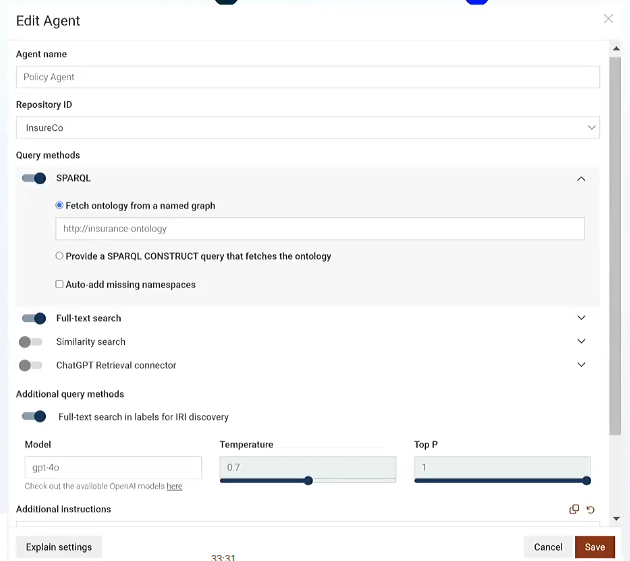Toggle the SPARQL query method switch
Image resolution: width=630 pixels, height=561 pixels.
click(x=34, y=178)
